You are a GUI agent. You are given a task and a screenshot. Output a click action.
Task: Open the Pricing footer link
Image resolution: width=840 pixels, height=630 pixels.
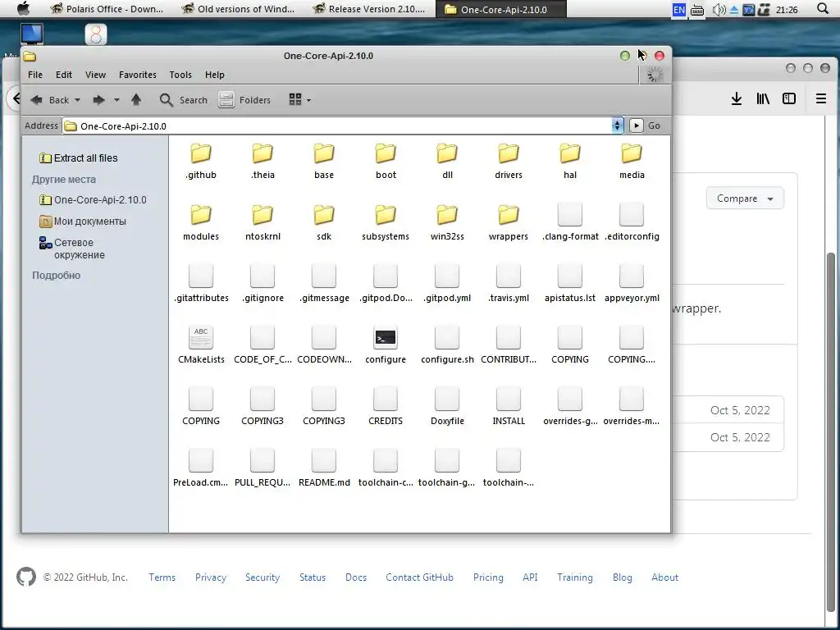pyautogui.click(x=488, y=577)
